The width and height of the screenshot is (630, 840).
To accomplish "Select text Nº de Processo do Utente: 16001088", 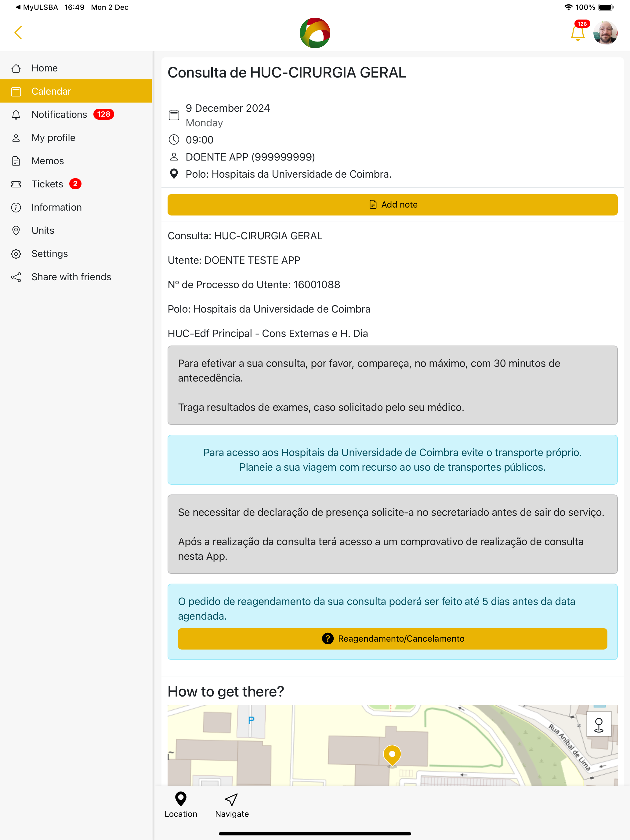I will pos(254,284).
